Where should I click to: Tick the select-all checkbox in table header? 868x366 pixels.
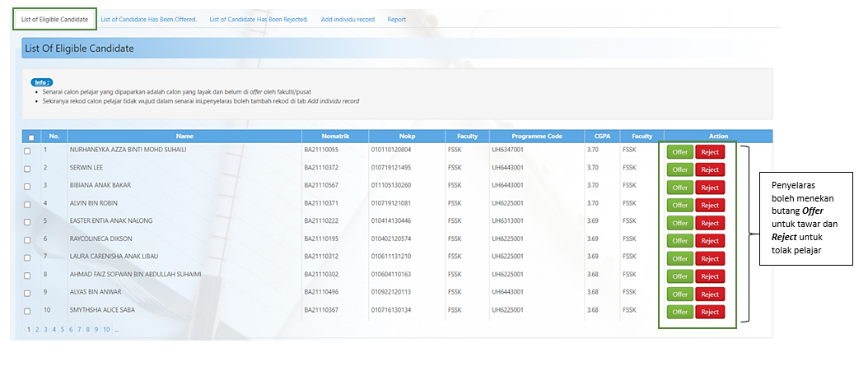[31, 137]
